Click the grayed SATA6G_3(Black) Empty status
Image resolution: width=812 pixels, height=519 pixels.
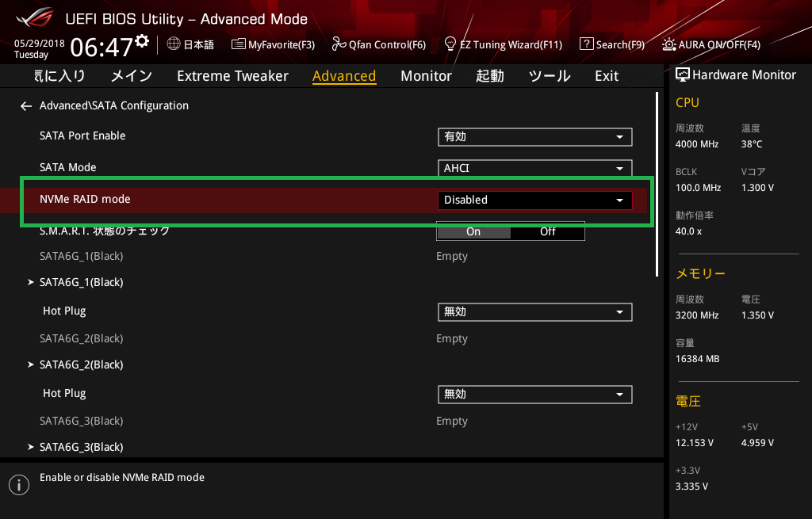coord(451,422)
